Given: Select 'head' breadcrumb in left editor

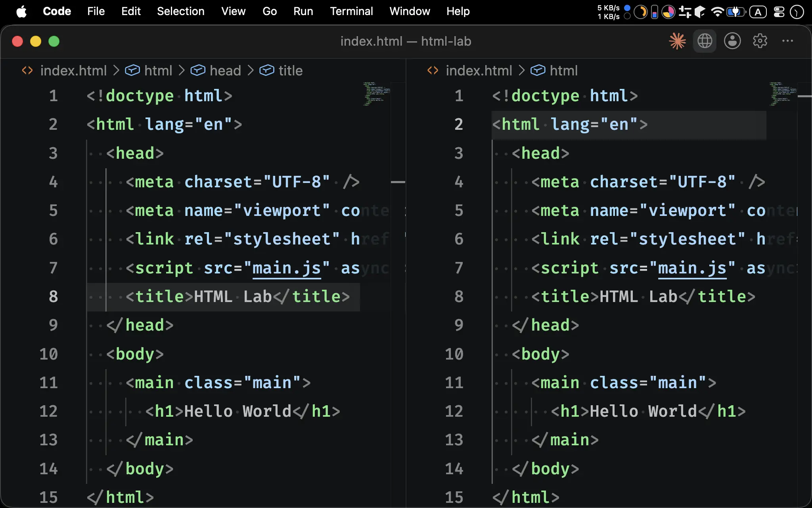Looking at the screenshot, I should (x=225, y=71).
